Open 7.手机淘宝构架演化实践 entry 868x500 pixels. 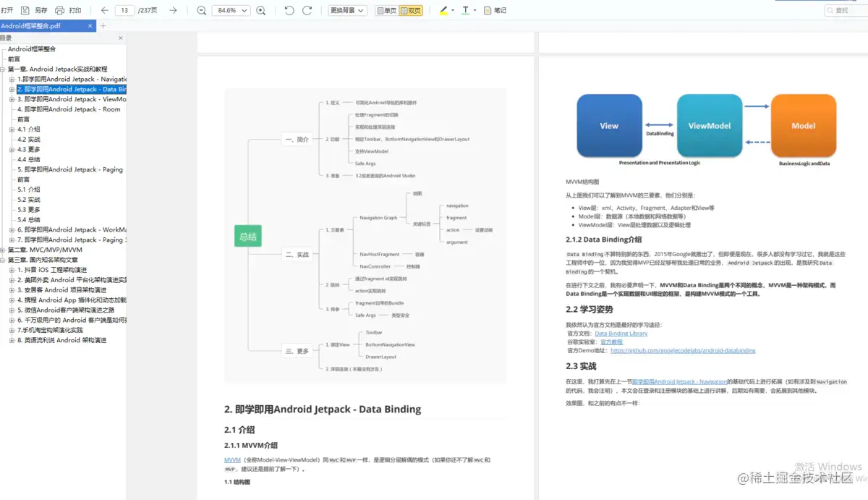point(50,330)
